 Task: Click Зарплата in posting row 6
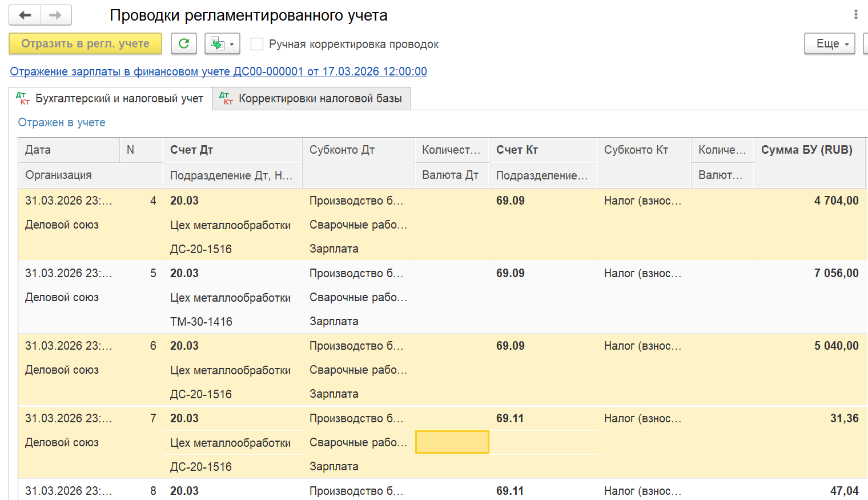[x=334, y=394]
